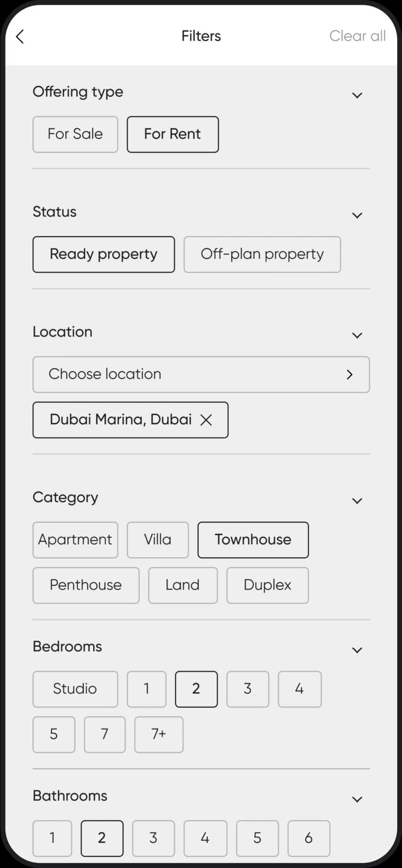Image resolution: width=402 pixels, height=868 pixels.
Task: Collapse the Bedrooms section chevron
Action: click(357, 650)
